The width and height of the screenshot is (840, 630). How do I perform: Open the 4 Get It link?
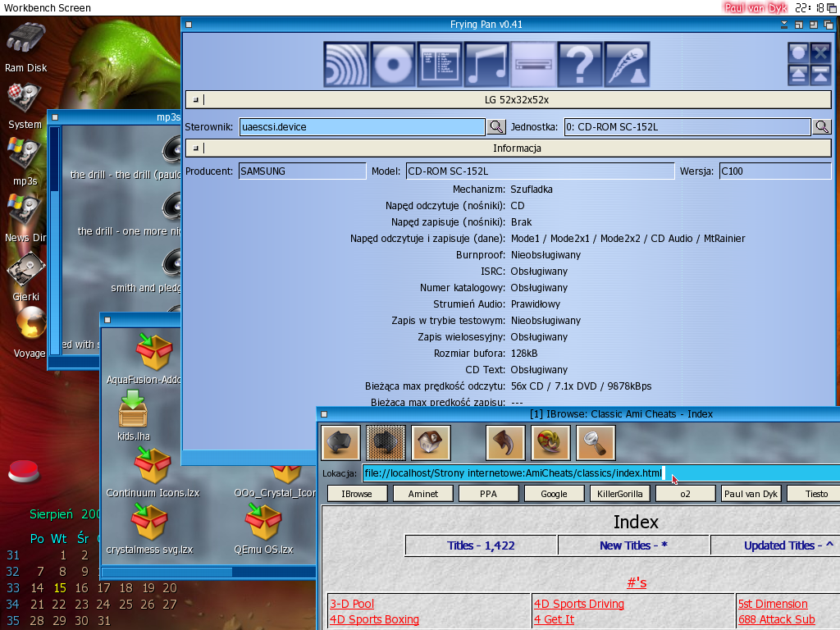(554, 620)
